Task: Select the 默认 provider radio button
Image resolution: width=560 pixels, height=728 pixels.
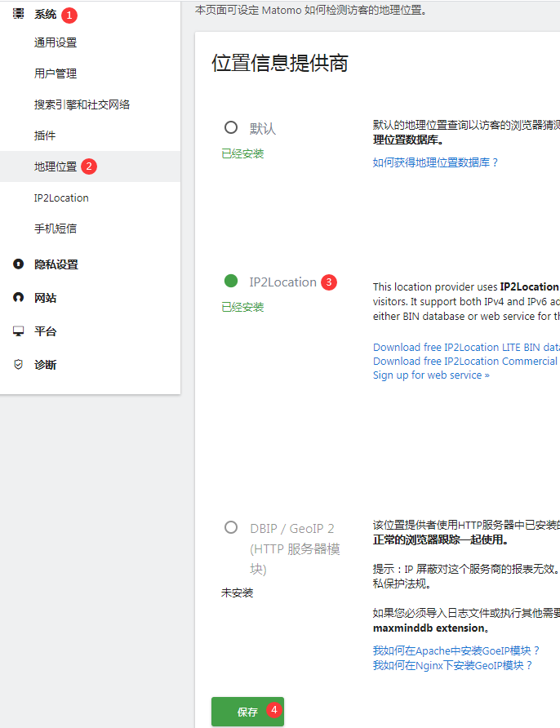Action: click(231, 127)
